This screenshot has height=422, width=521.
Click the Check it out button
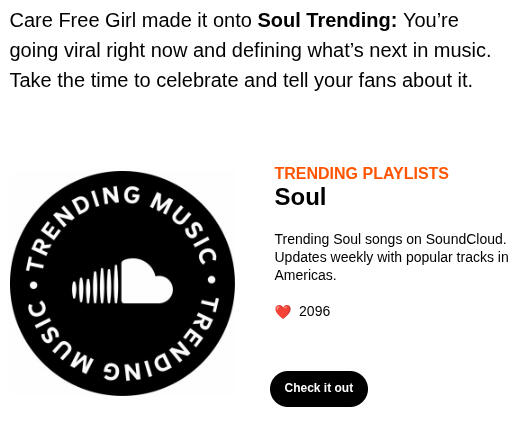click(319, 388)
